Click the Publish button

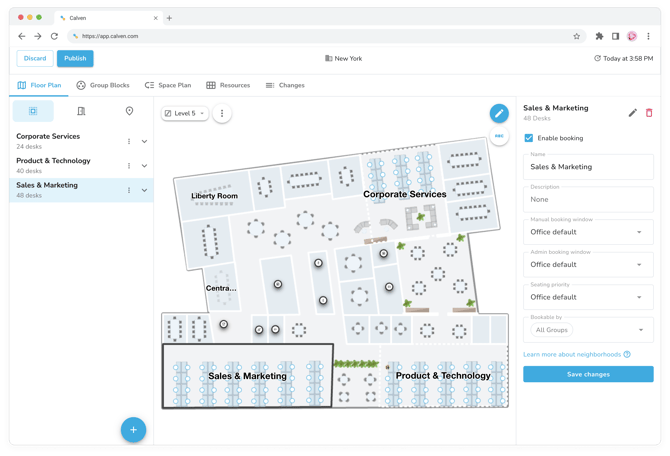75,59
